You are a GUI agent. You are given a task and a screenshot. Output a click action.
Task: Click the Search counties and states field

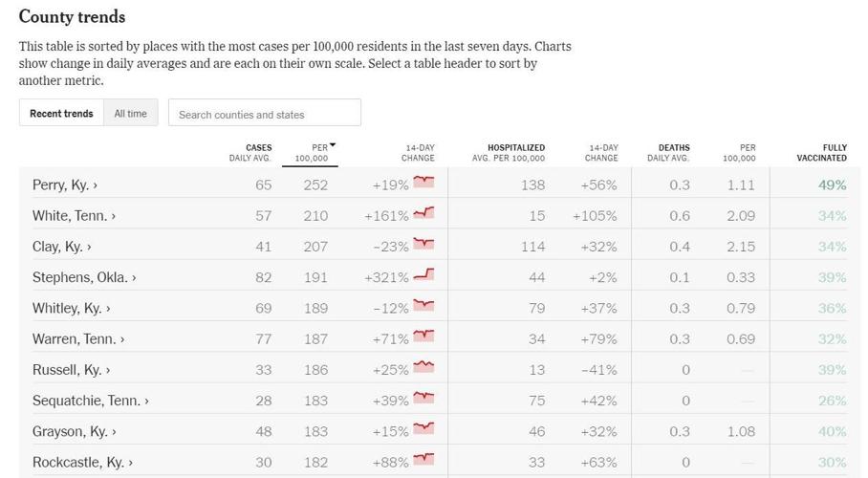265,114
